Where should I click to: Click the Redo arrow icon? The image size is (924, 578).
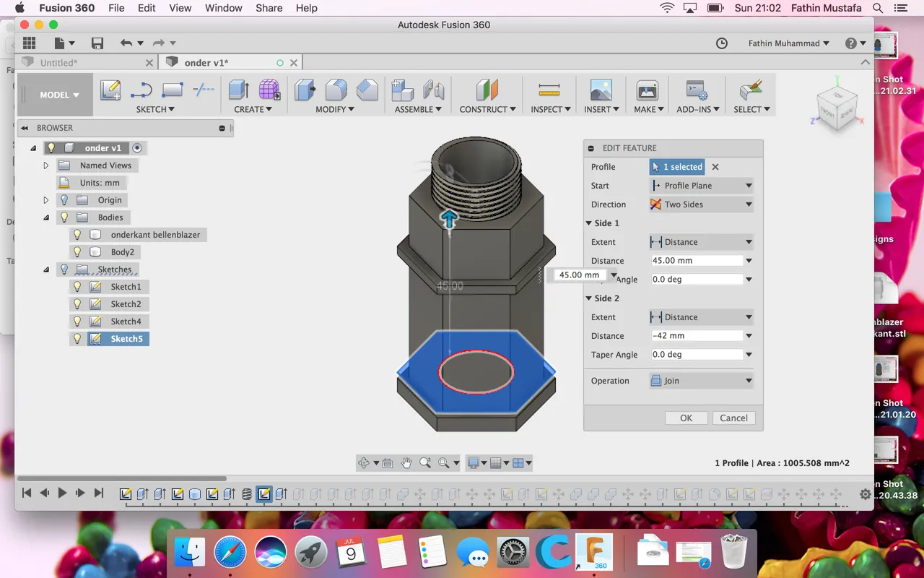click(159, 43)
